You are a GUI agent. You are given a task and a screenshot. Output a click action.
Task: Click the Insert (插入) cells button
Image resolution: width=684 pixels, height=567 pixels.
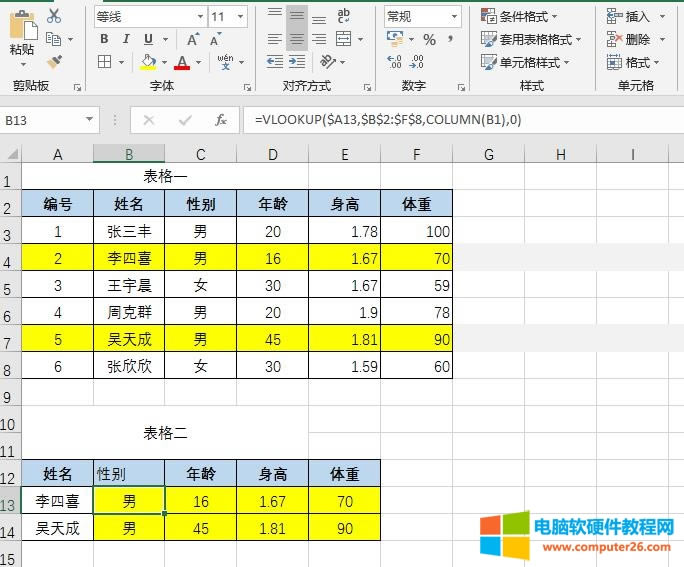tap(630, 16)
